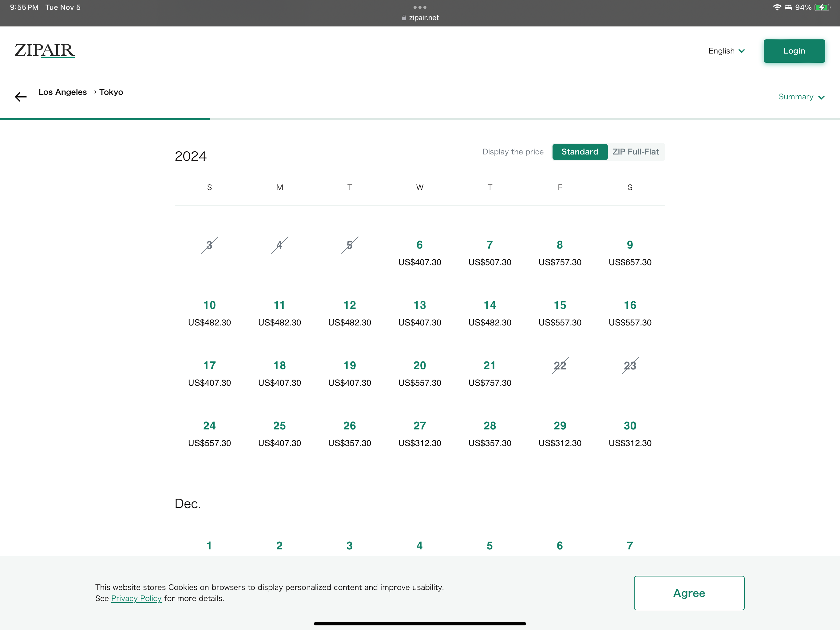Tap the lock icon beside zipair.net

[x=404, y=18]
